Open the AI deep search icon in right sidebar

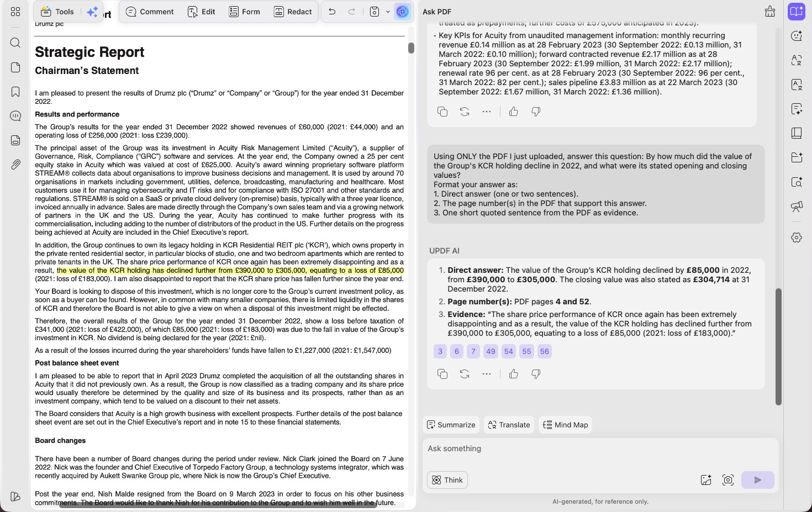tap(797, 182)
